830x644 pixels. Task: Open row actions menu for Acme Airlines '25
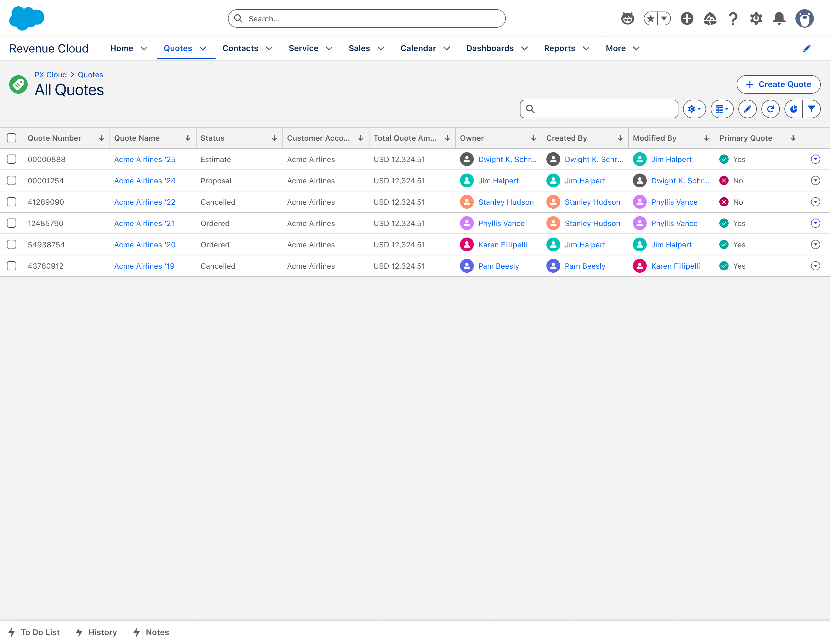pyautogui.click(x=815, y=159)
